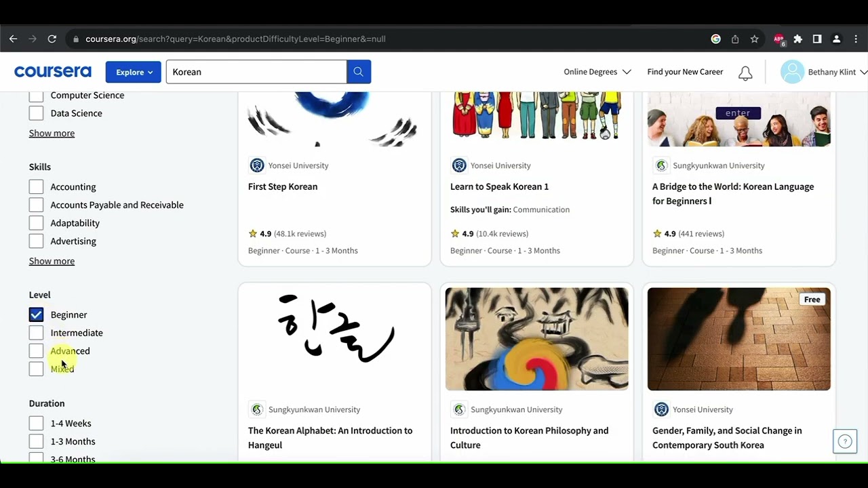This screenshot has width=868, height=488.
Task: Click the browser back arrow
Action: point(13,39)
